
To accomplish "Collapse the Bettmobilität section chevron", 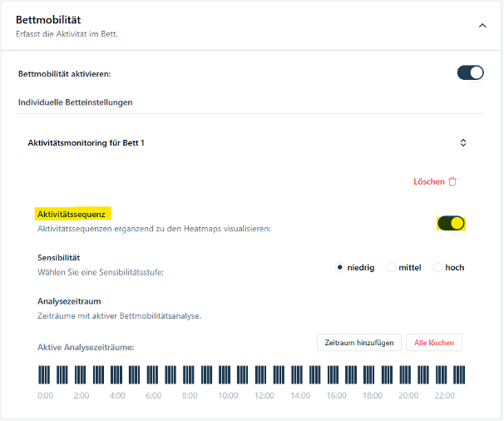I will point(482,26).
